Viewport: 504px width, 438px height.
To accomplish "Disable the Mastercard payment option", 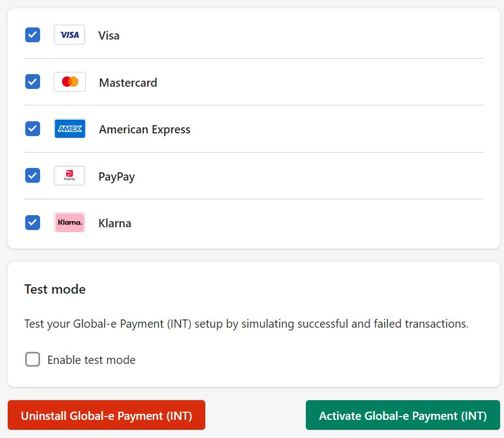I will [32, 81].
